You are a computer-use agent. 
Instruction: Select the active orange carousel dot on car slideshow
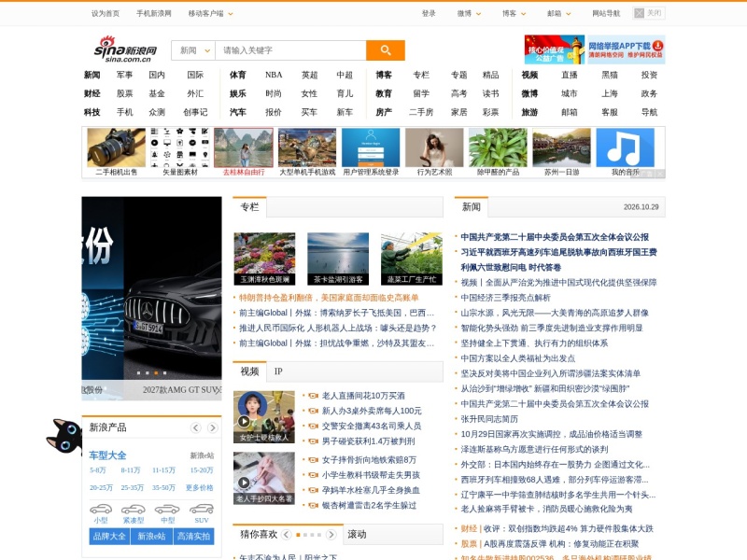tap(156, 372)
